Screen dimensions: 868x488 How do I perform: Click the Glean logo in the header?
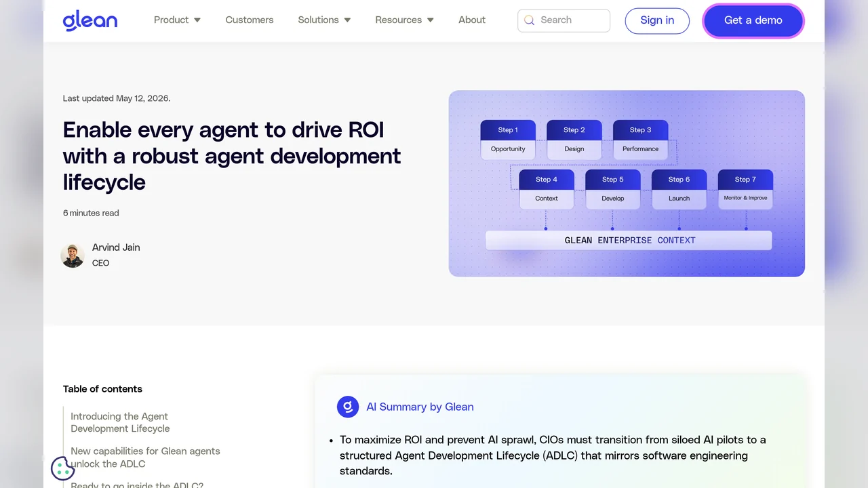tap(90, 20)
